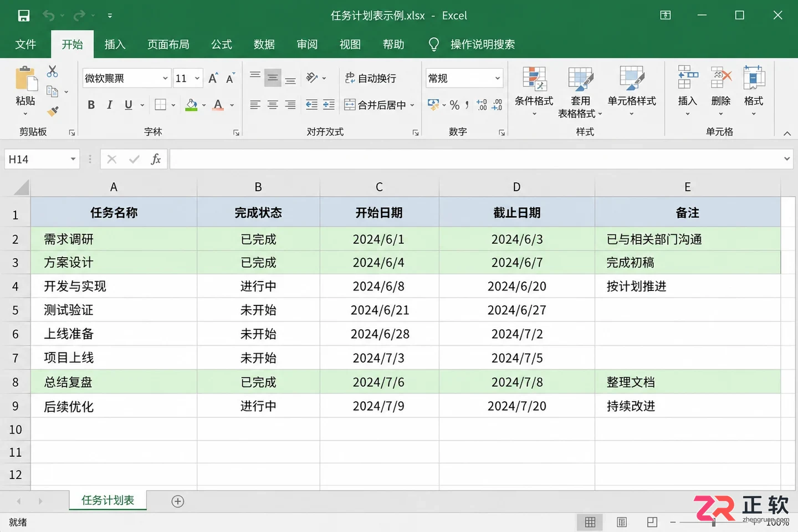
Task: Open 条件格式 conditional formatting
Action: [x=534, y=91]
